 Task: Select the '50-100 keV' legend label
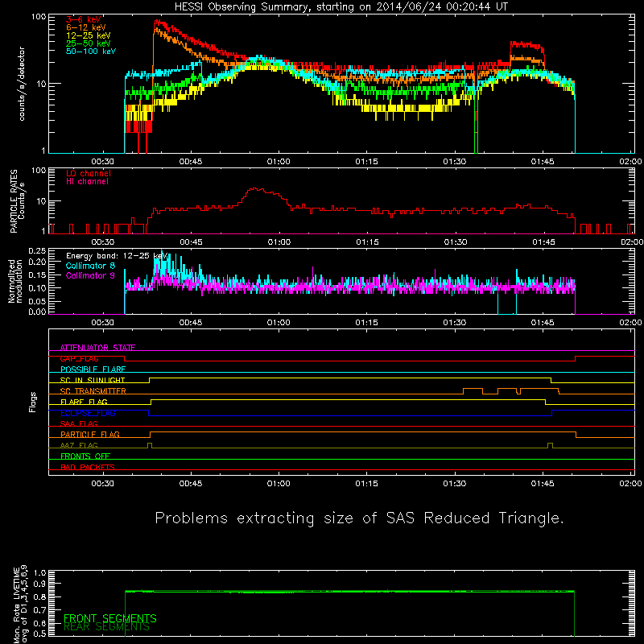point(91,52)
